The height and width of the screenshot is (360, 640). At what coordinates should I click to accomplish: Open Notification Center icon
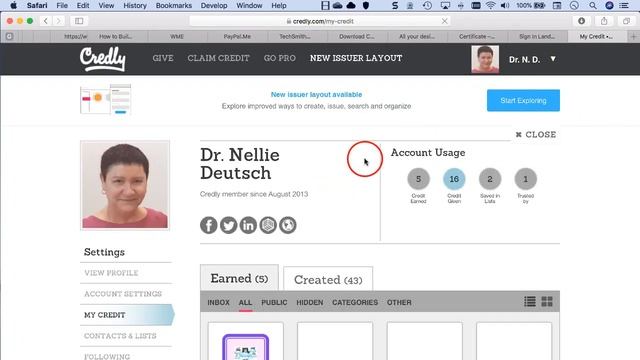point(624,5)
